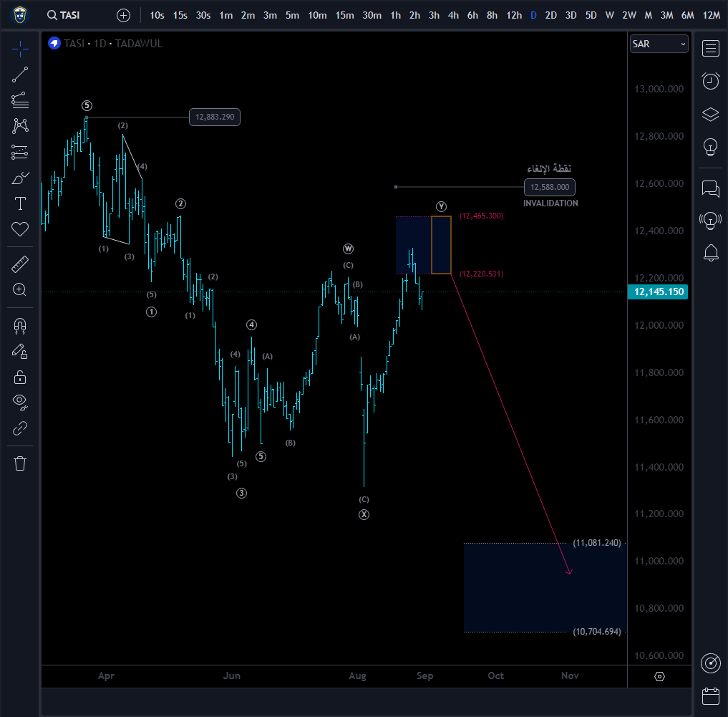
Task: Switch to 2W timeframe
Action: tap(629, 15)
